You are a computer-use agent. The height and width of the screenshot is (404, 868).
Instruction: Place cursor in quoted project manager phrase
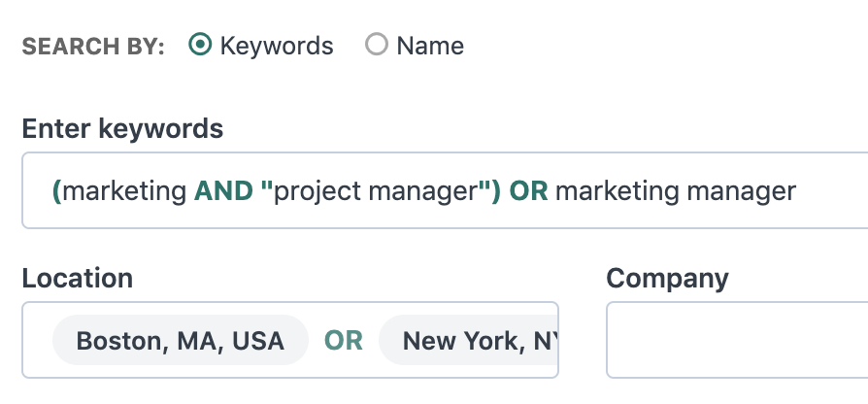coord(376,191)
